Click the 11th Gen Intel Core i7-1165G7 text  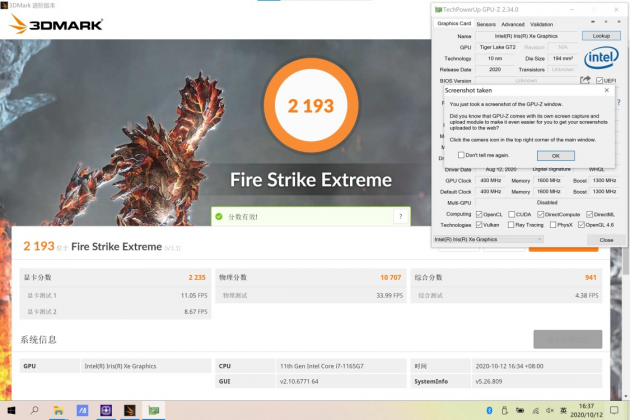(322, 366)
